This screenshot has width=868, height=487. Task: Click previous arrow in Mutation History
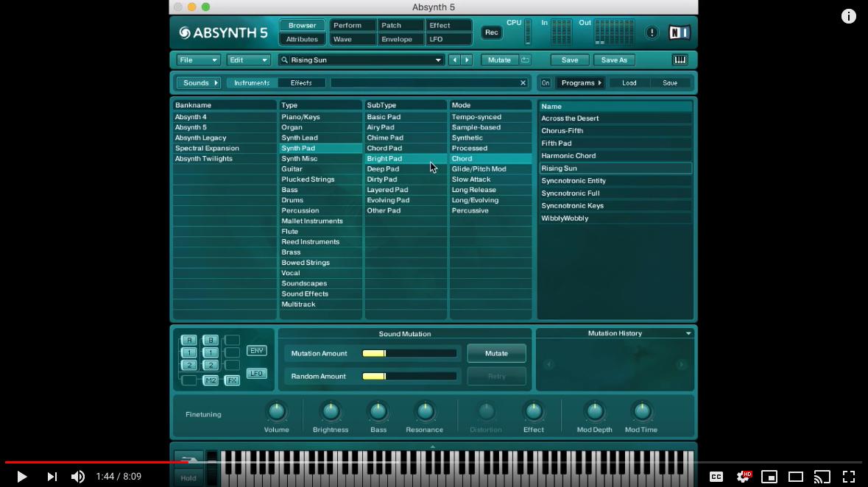pos(548,364)
